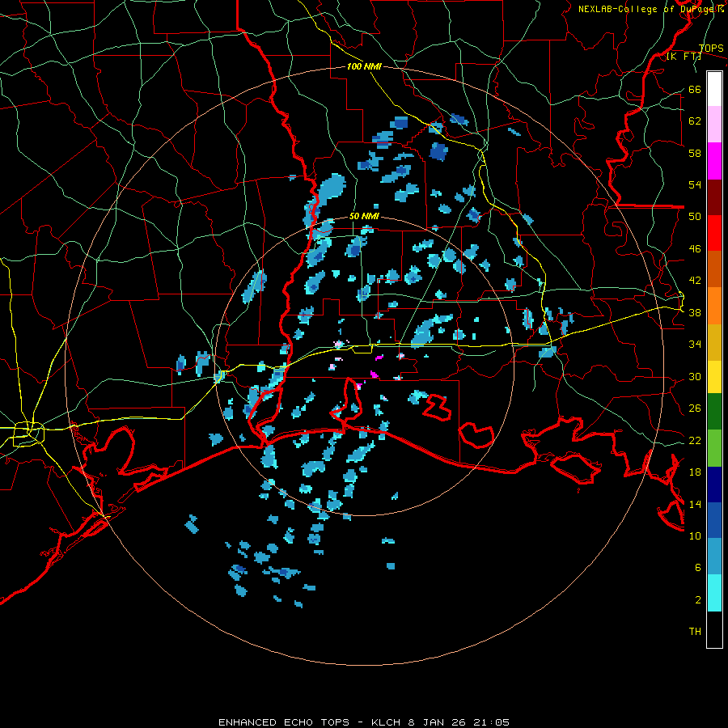The height and width of the screenshot is (728, 728).
Task: Click the Enhanced Echo Tops KLCH caption
Action: (364, 722)
